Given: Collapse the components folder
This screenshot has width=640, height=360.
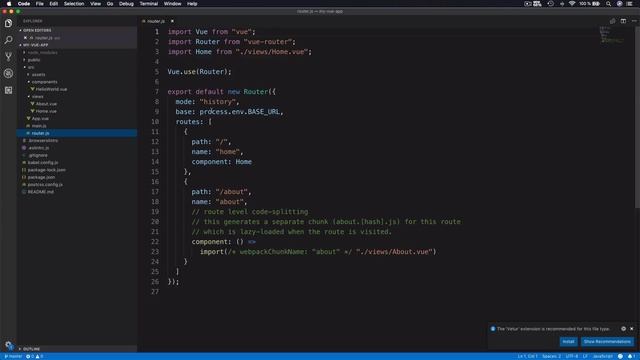Looking at the screenshot, I should pos(44,82).
